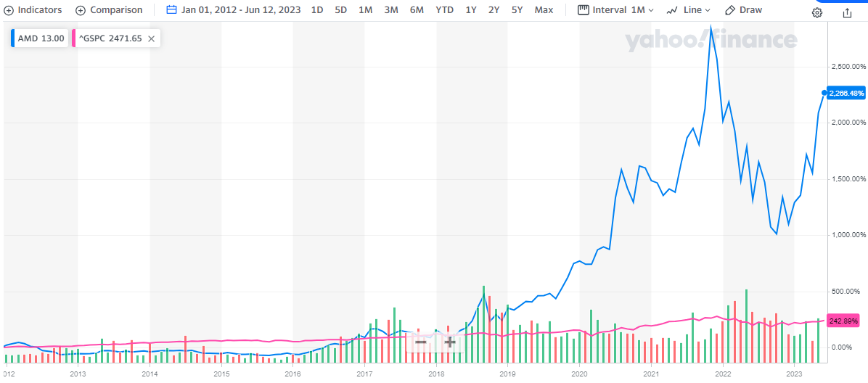Click the ^GSPC 2471.65 legend label
Image resolution: width=868 pixels, height=383 pixels.
click(x=111, y=38)
